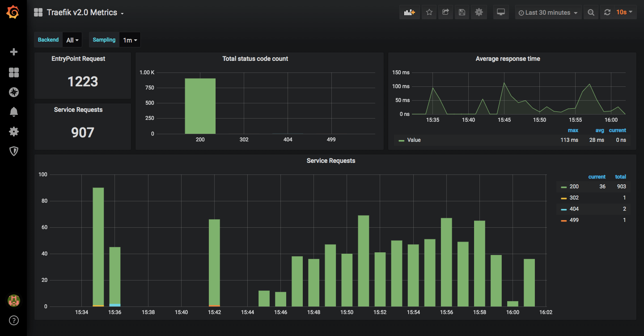Image resolution: width=644 pixels, height=336 pixels.
Task: Open the Last 30 minutes time picker
Action: [x=548, y=13]
